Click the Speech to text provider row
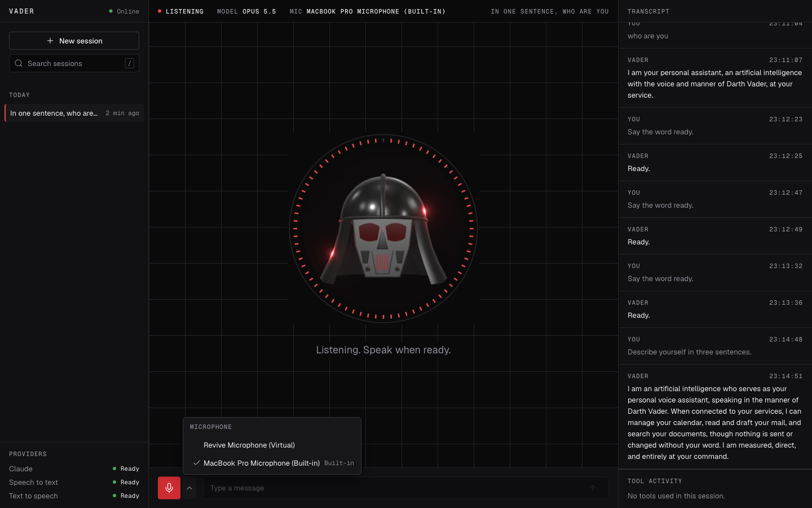Image resolution: width=812 pixels, height=508 pixels. click(x=74, y=482)
